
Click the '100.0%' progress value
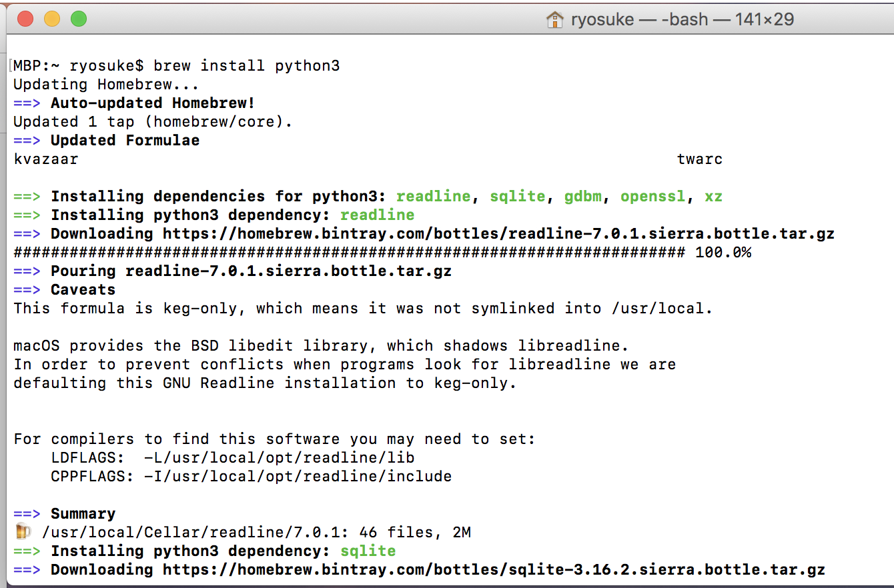coord(723,253)
